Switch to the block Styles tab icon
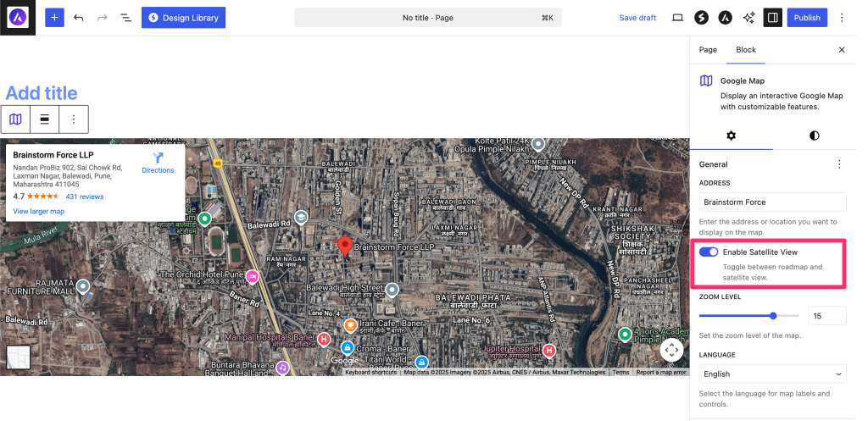 pyautogui.click(x=815, y=136)
